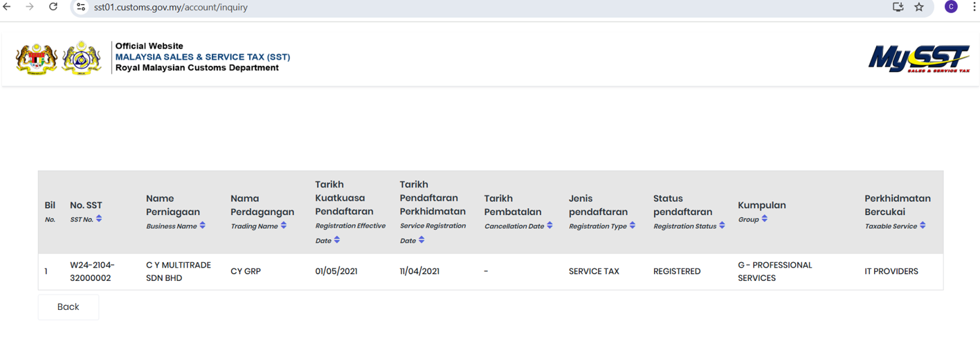Bookmark this page with star icon
The image size is (980, 341).
click(919, 7)
